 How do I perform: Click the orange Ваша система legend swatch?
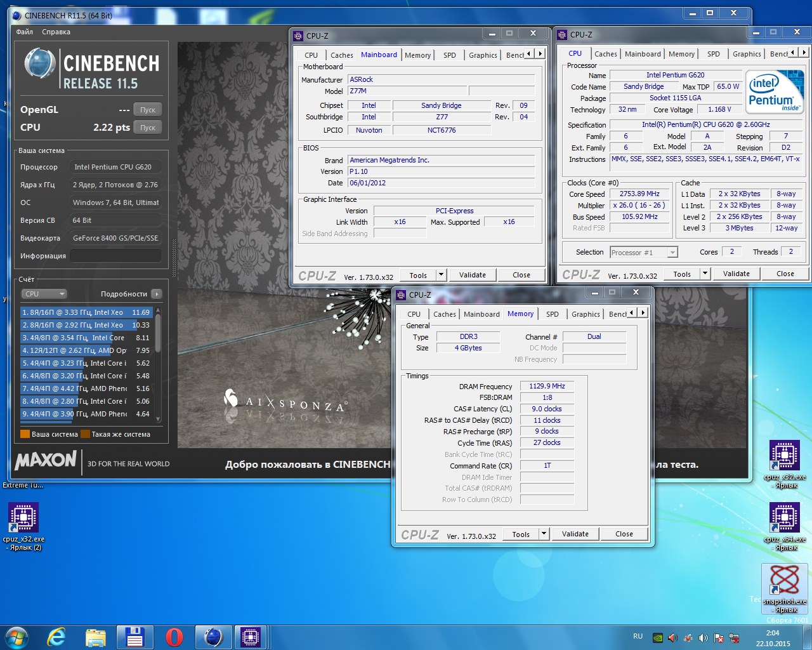click(x=25, y=434)
